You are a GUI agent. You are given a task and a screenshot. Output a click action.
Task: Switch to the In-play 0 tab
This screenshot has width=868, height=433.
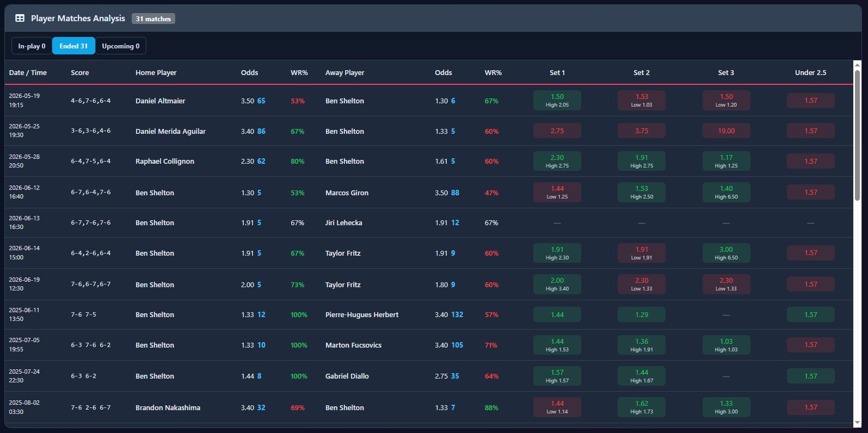[x=32, y=46]
